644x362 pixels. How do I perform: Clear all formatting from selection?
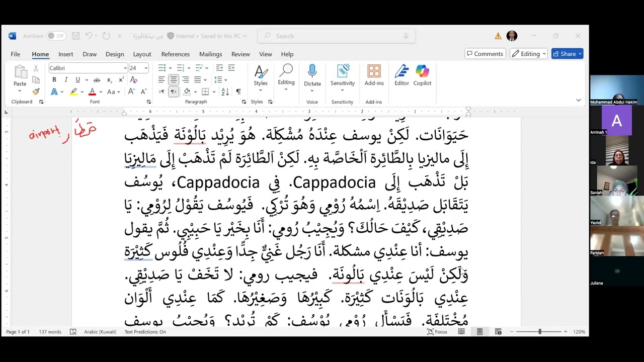coord(134,80)
